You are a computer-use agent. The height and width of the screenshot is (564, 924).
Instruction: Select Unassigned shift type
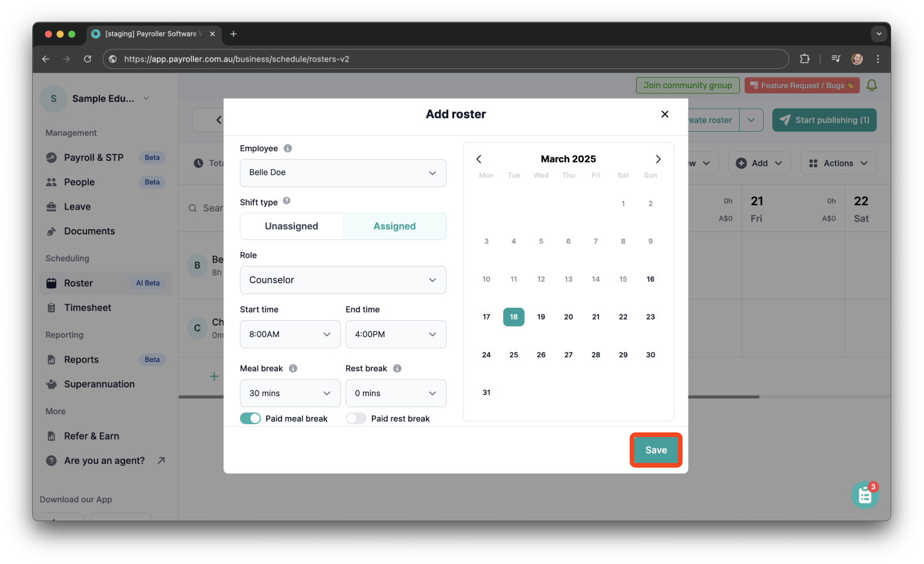[292, 226]
